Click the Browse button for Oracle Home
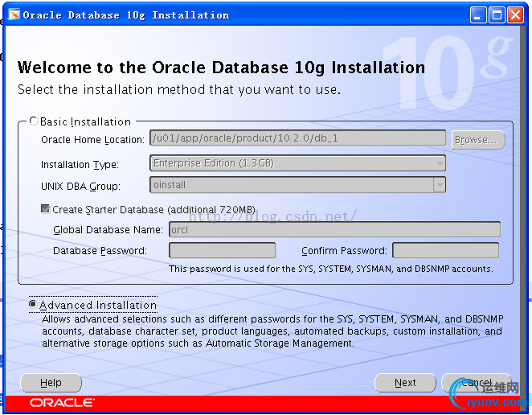Viewport: 532px width, 415px height. click(x=478, y=140)
